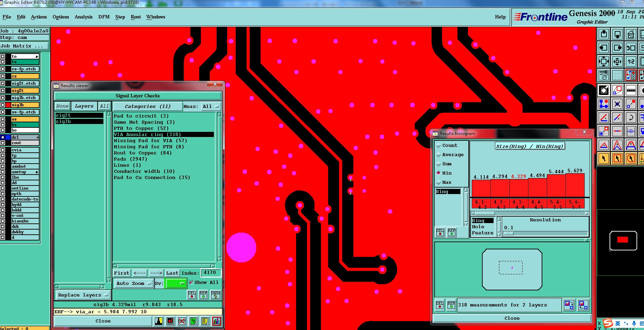Open the grid display icon
Screen dimensions: 644x330
click(617, 75)
